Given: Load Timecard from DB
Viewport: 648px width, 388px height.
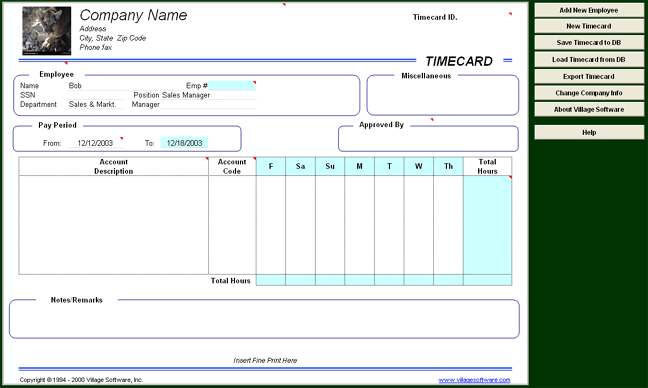Looking at the screenshot, I should [589, 60].
